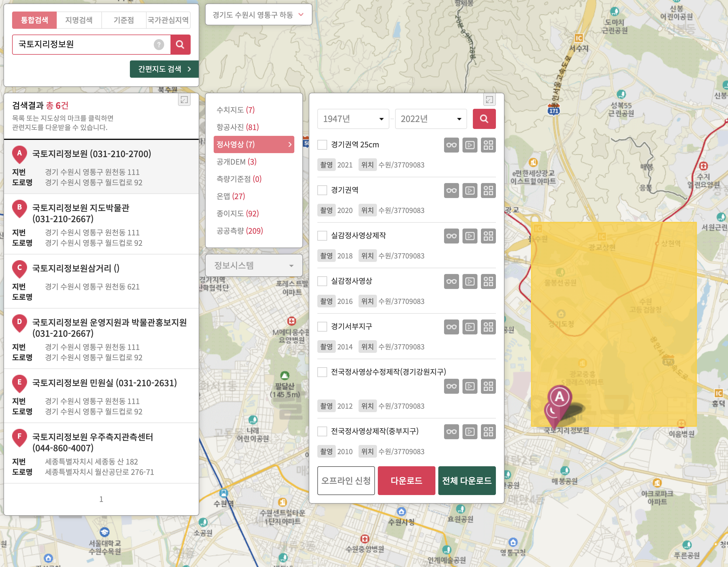Viewport: 728px width, 567px height.
Task: Check the 전국정사영상제작(중부지구) checkbox
Action: tap(322, 431)
